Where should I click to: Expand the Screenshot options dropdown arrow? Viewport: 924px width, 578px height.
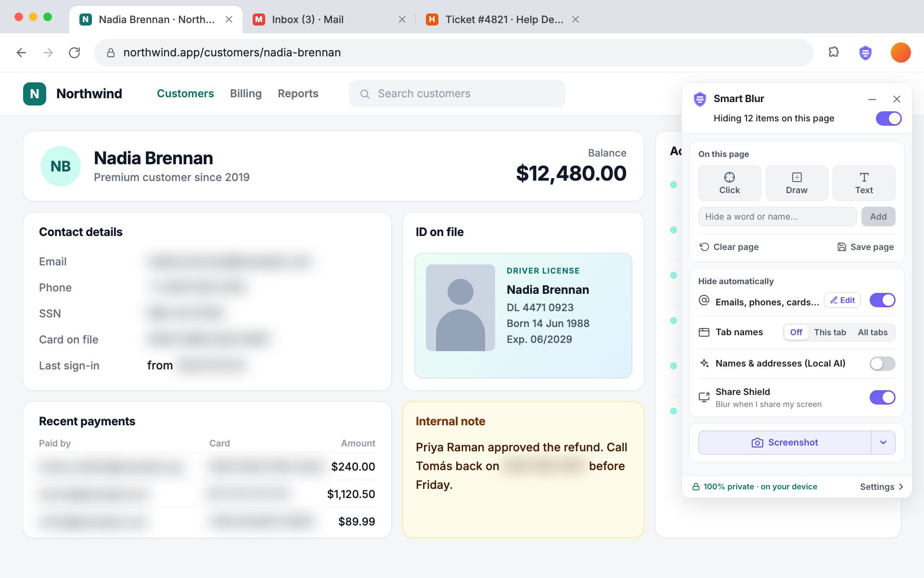[x=883, y=443]
